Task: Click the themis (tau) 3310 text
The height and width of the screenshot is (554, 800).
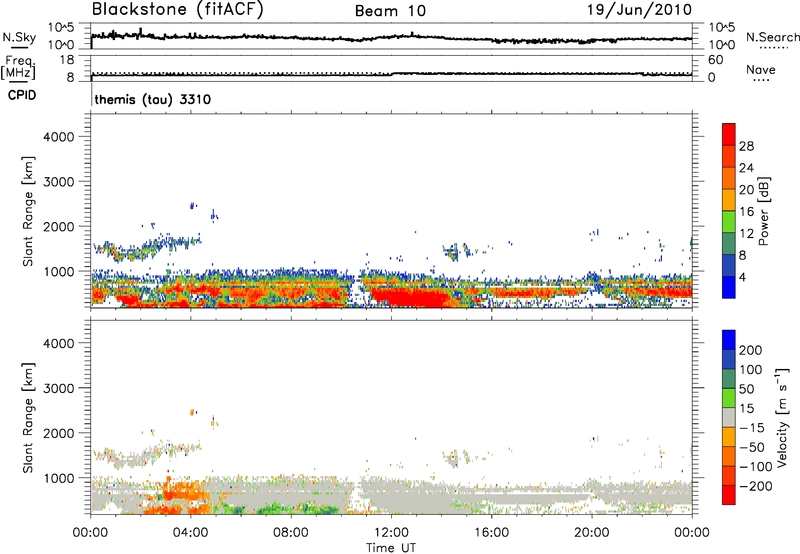Action: [153, 99]
